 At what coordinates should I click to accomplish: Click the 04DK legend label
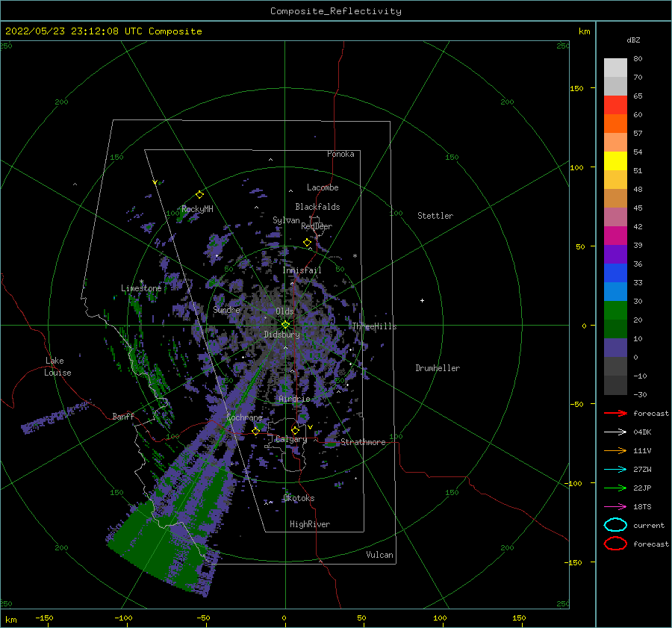tap(642, 432)
